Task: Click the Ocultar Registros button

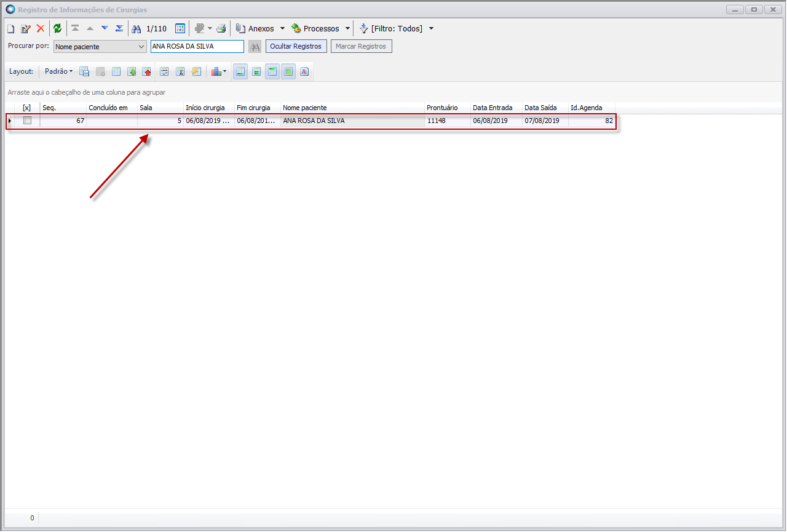Action: click(296, 47)
